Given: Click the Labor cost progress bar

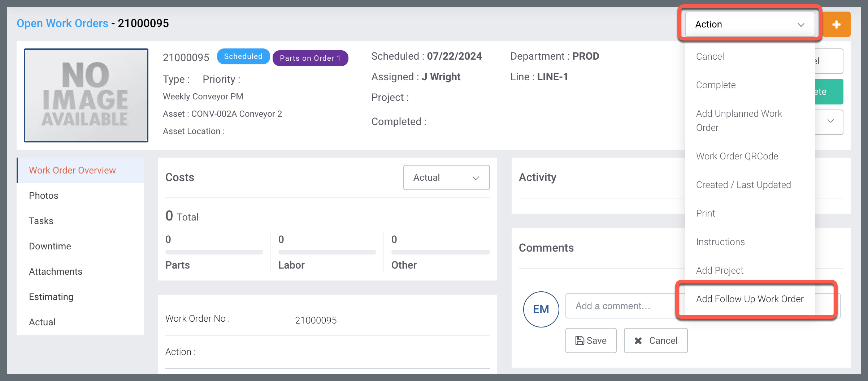Looking at the screenshot, I should [327, 252].
